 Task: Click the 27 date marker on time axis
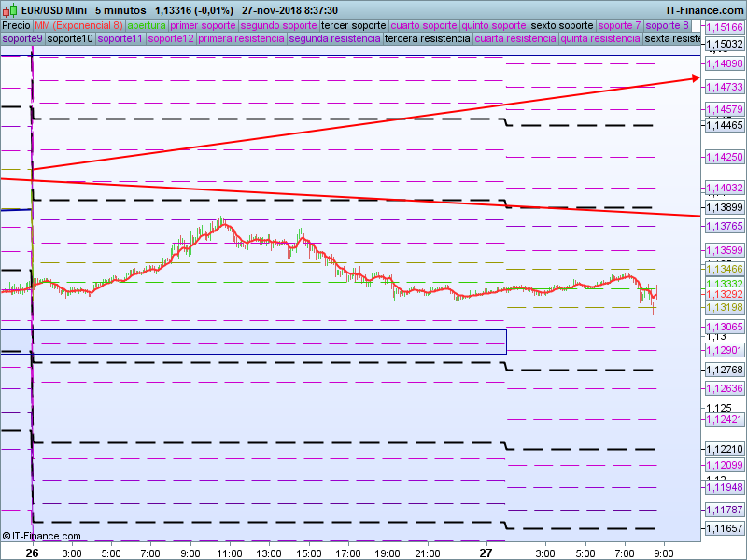486,553
